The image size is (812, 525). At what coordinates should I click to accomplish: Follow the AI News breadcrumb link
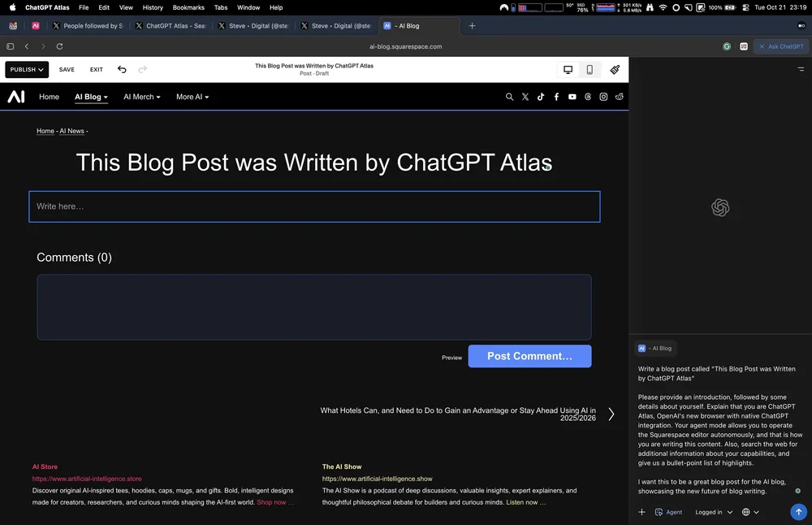[71, 131]
